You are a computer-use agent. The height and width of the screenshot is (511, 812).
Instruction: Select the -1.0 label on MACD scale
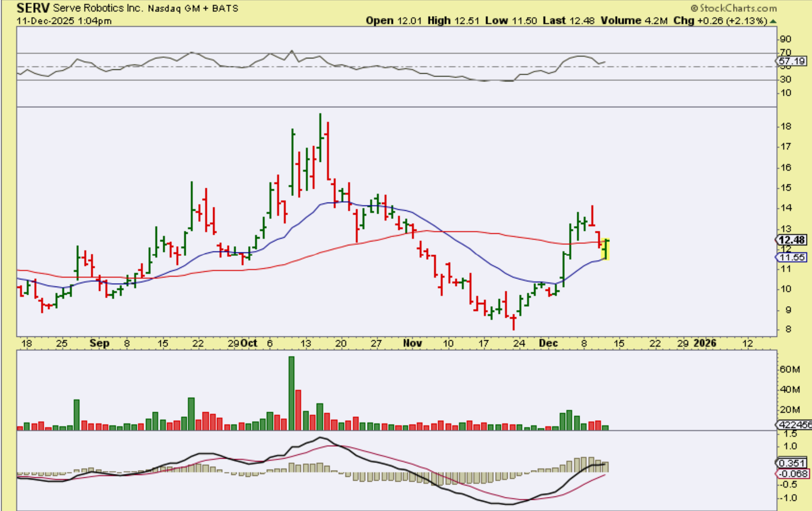788,498
